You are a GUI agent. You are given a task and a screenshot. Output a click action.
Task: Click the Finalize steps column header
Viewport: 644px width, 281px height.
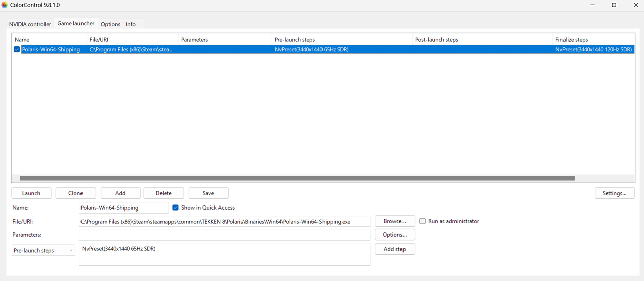point(594,39)
